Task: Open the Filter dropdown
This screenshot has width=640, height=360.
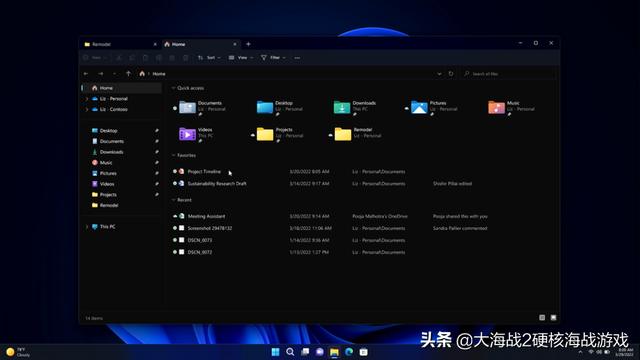Action: (x=273, y=58)
